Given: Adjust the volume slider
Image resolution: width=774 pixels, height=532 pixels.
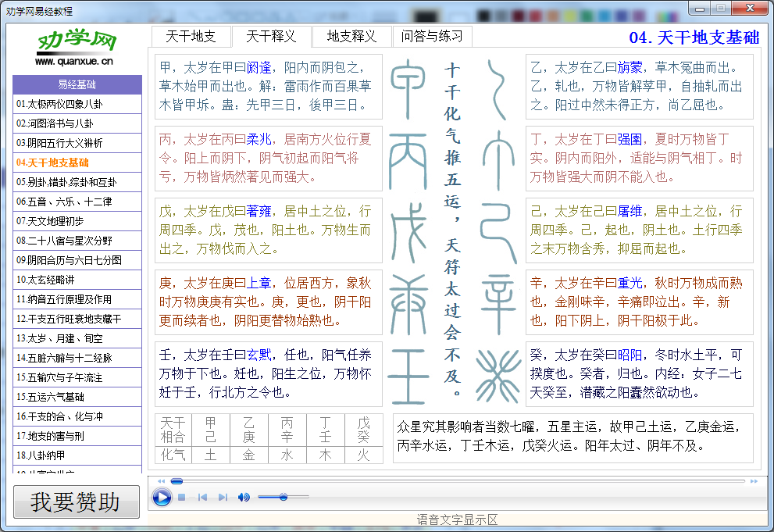Looking at the screenshot, I should click(x=284, y=497).
